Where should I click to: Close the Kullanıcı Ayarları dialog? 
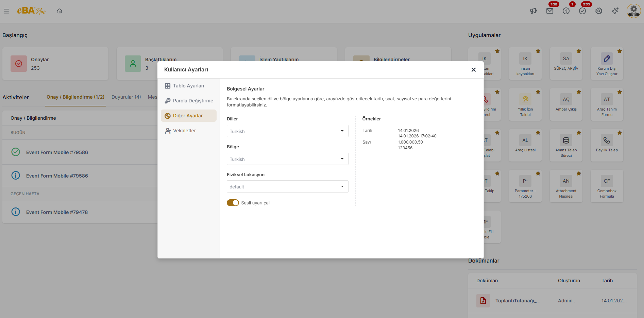tap(473, 70)
